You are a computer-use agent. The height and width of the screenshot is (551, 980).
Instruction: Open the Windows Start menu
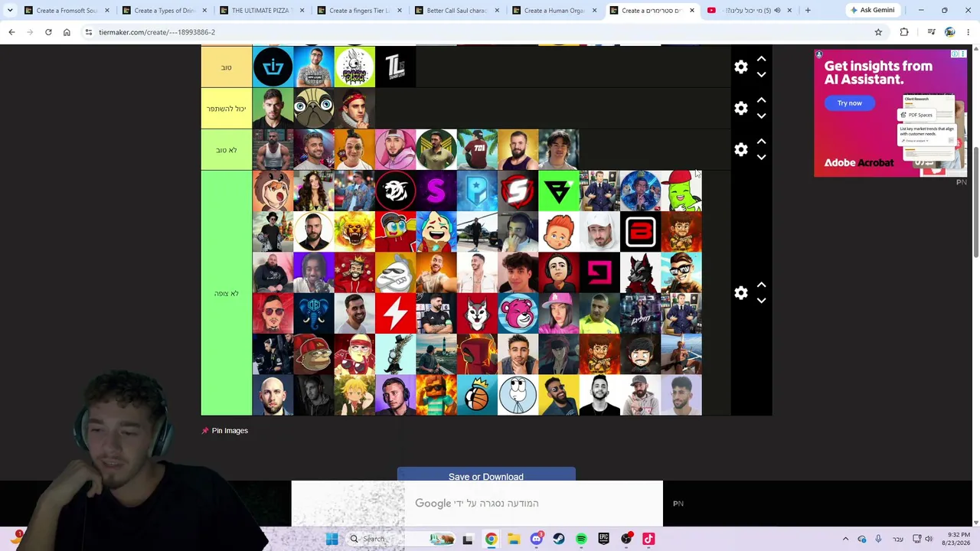click(332, 539)
